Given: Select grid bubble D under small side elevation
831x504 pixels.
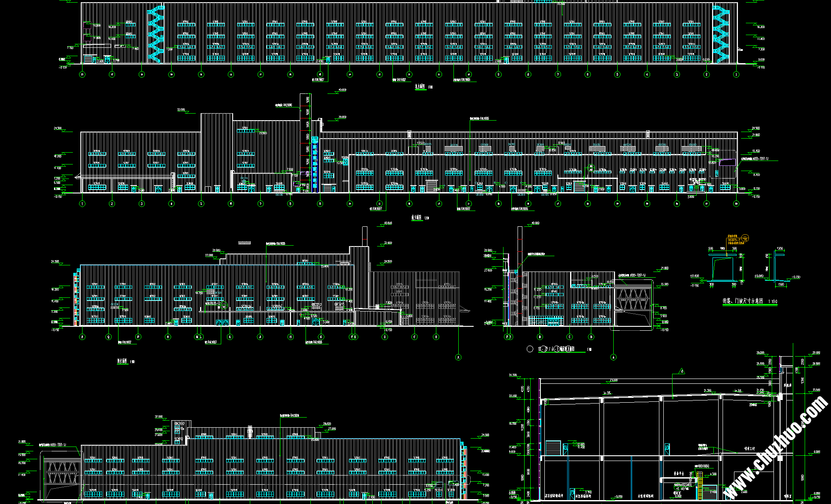Looking at the screenshot, I should (540, 337).
